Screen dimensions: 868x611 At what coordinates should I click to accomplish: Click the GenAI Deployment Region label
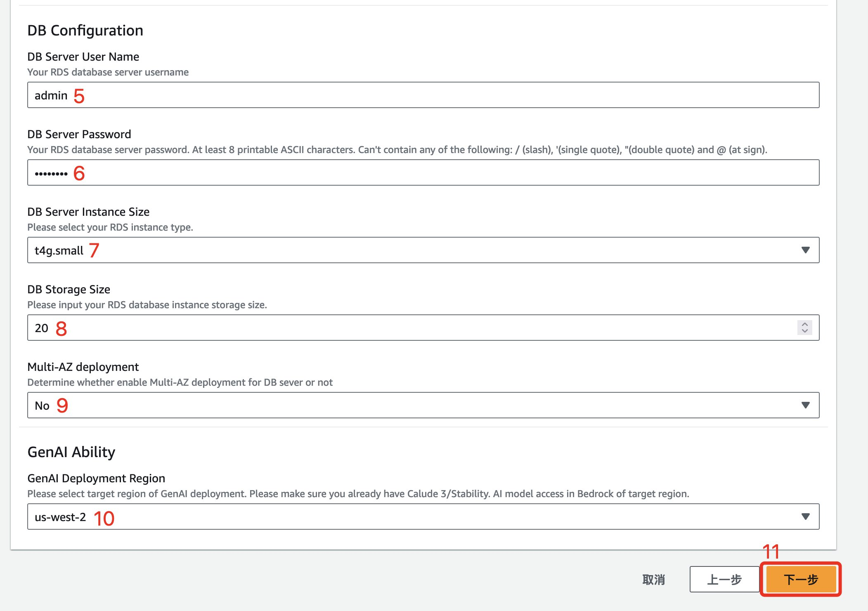pyautogui.click(x=96, y=478)
